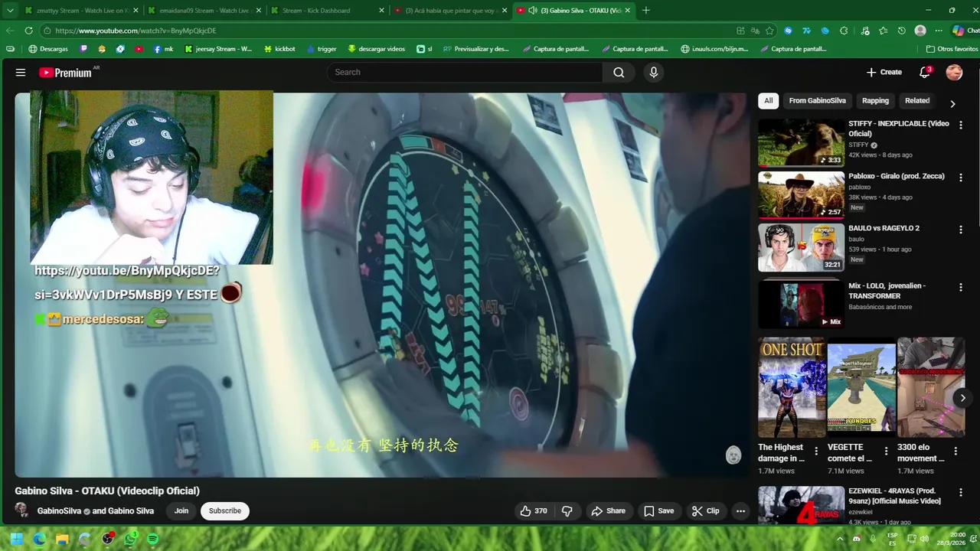Open the browser tab list dropdown

(10, 11)
